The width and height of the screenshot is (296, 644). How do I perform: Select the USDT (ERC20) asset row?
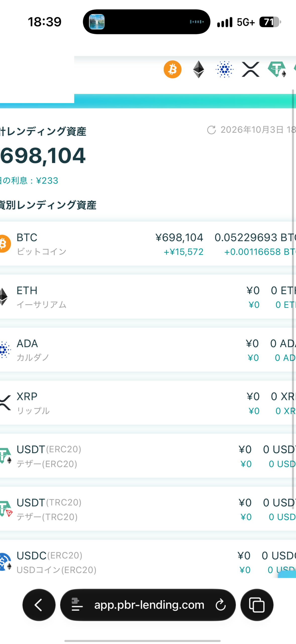click(x=148, y=456)
